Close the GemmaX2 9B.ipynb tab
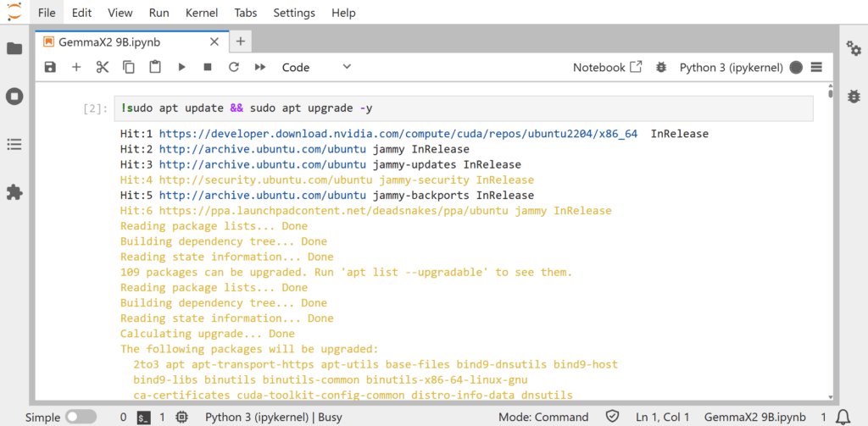Viewport: 868px width, 426px height. 214,41
